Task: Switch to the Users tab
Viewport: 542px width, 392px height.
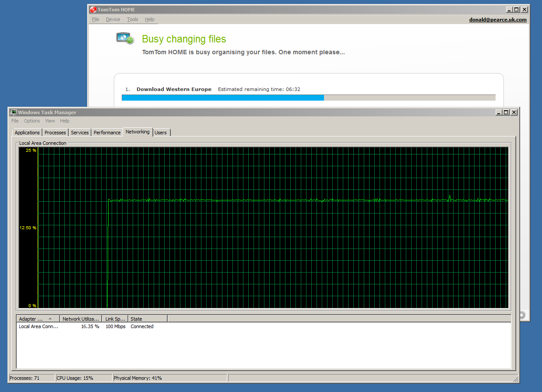Action: click(161, 133)
